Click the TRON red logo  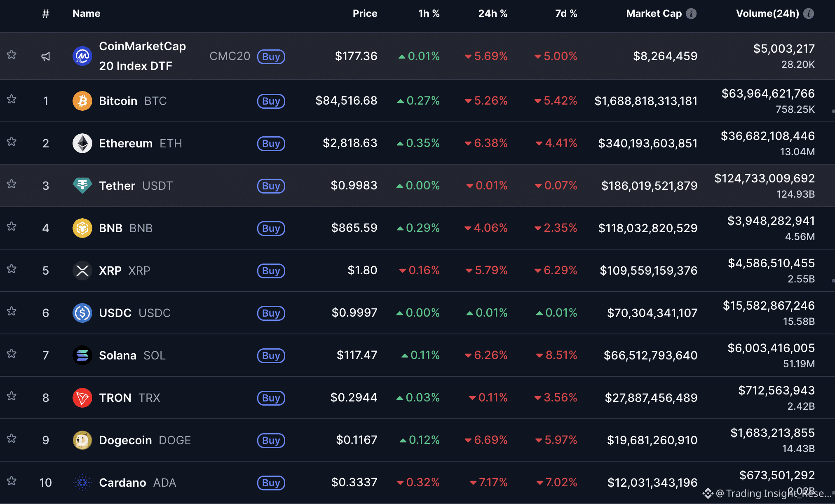click(x=82, y=398)
